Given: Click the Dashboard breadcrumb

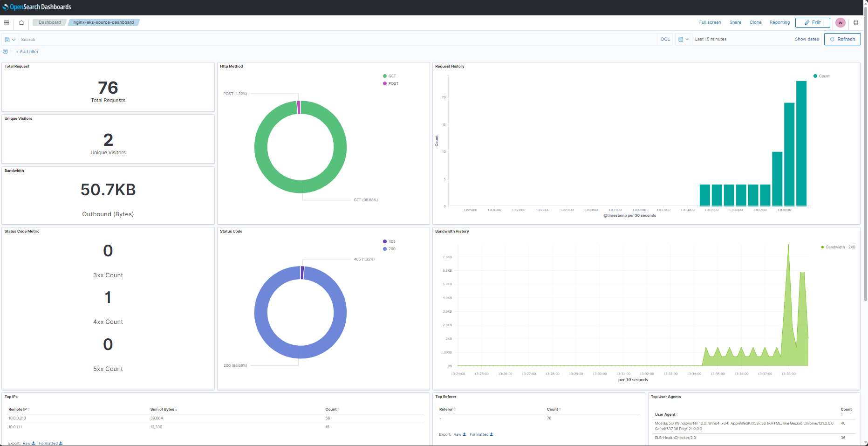Looking at the screenshot, I should 50,22.
